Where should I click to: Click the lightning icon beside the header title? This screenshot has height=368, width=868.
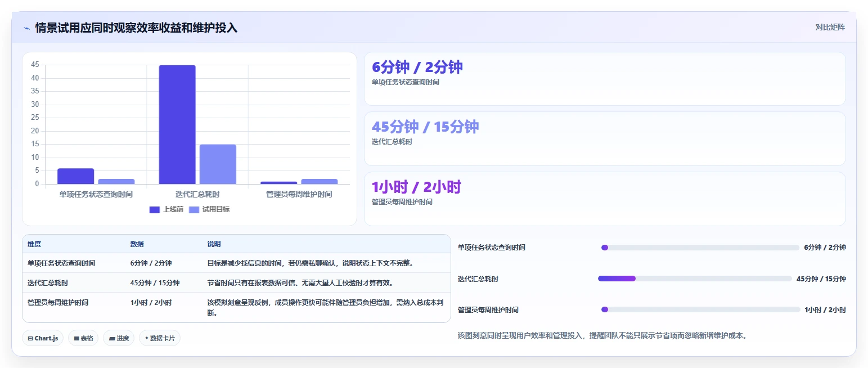coord(27,28)
